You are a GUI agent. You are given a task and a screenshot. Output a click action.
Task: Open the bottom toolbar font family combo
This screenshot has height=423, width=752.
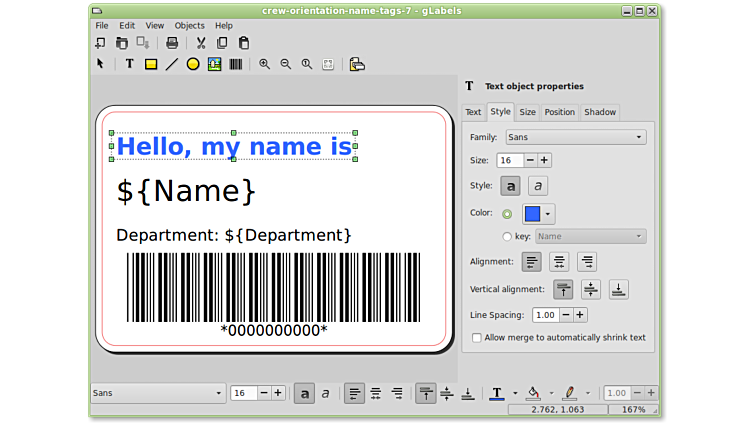157,393
